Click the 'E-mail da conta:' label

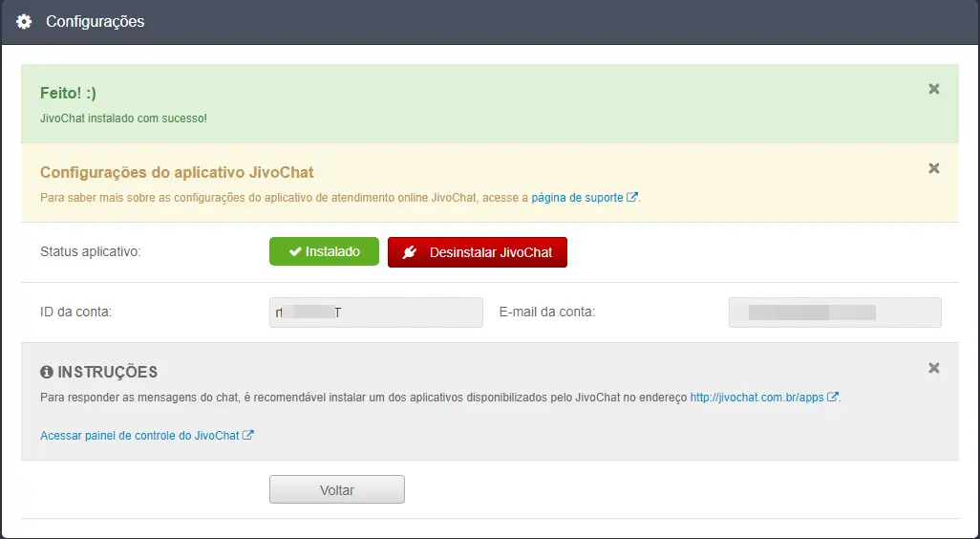click(547, 312)
